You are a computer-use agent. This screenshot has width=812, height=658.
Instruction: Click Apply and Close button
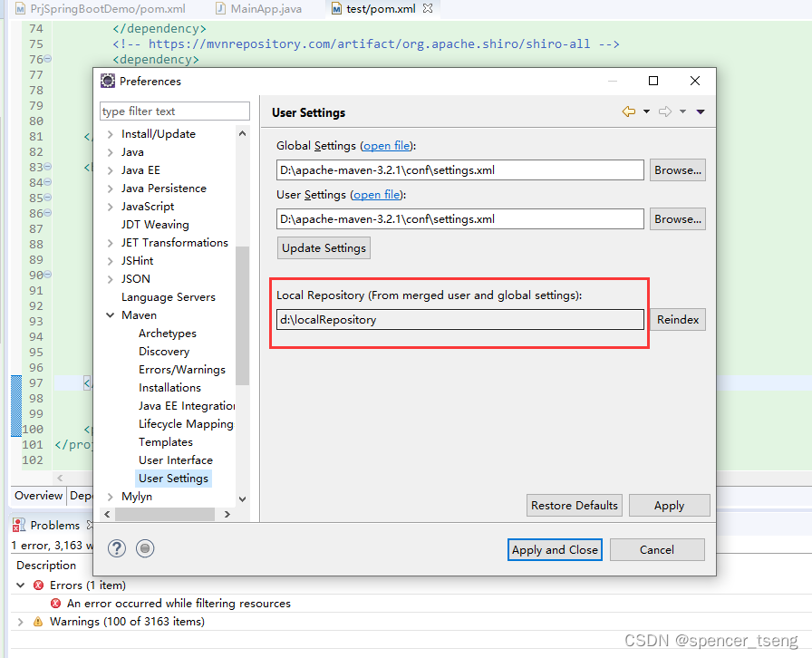pyautogui.click(x=555, y=549)
